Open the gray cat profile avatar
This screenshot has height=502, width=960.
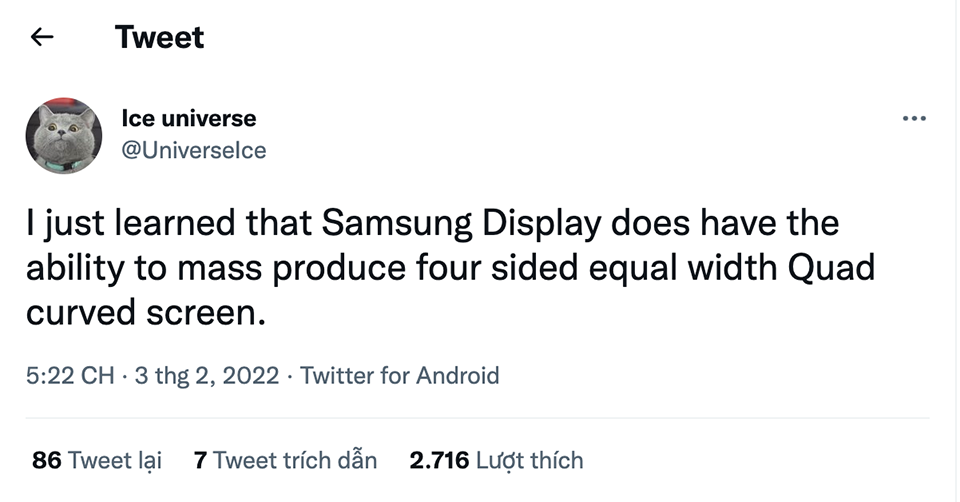(x=64, y=135)
